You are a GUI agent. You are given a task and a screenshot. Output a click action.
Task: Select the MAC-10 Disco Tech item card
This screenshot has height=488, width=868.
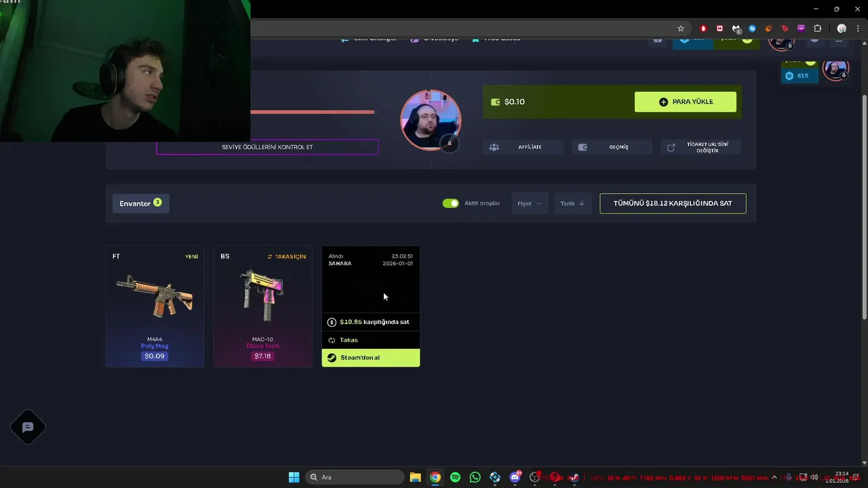click(x=263, y=306)
